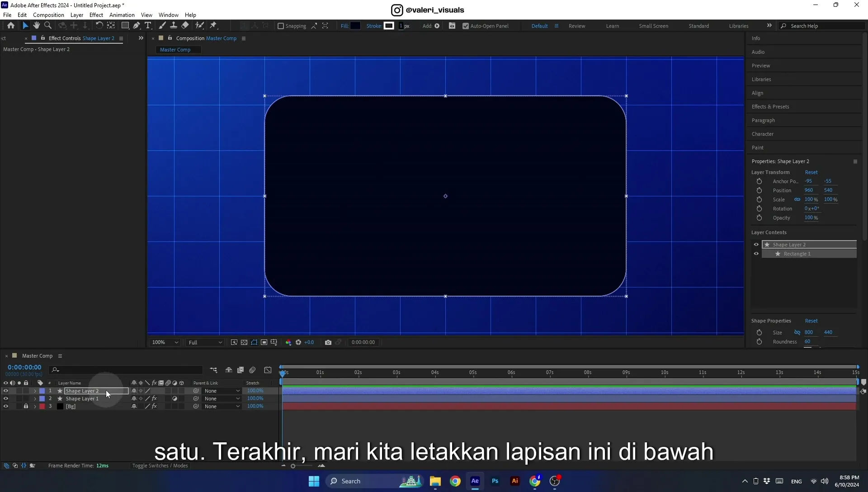Reset the Shape Properties
This screenshot has height=492, width=868.
[811, 321]
